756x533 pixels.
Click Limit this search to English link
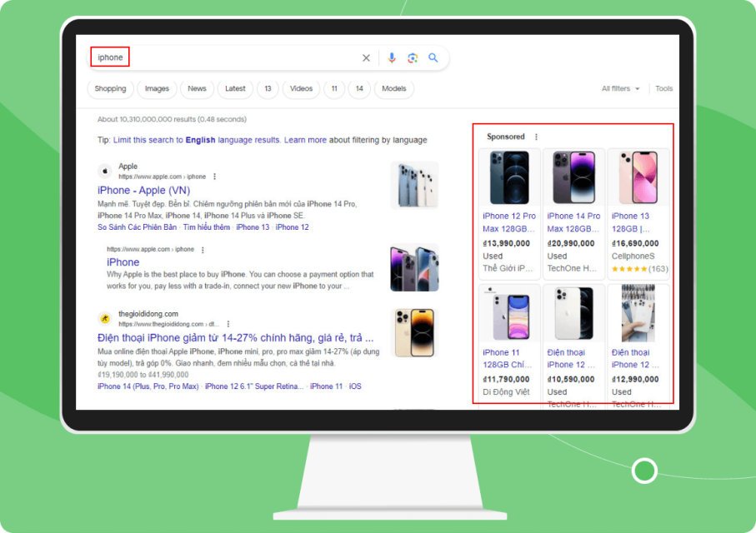point(196,140)
